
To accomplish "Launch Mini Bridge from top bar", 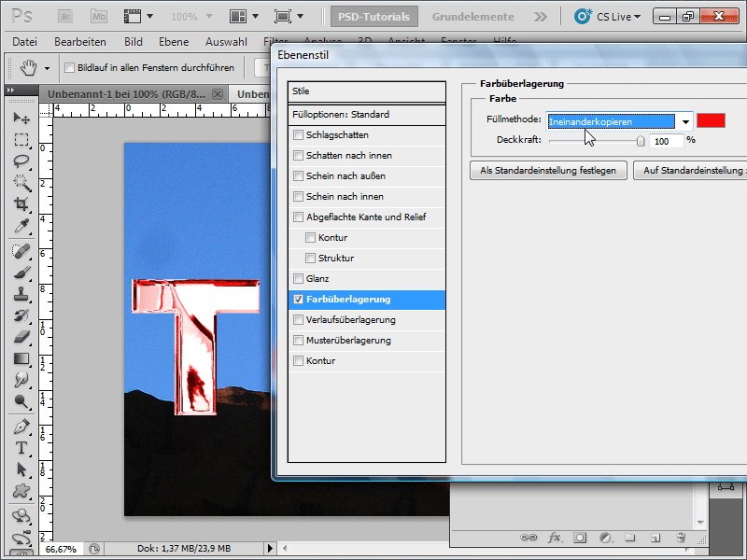I will pyautogui.click(x=99, y=17).
